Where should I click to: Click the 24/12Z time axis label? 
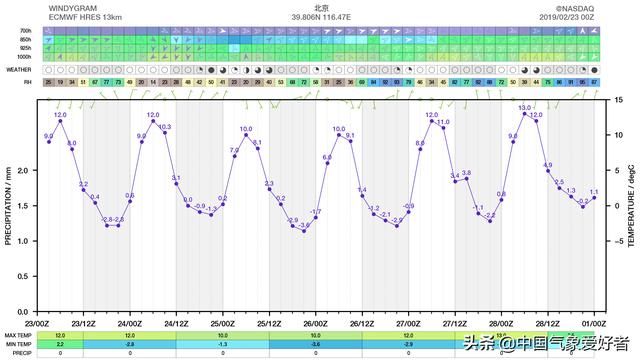[176, 324]
